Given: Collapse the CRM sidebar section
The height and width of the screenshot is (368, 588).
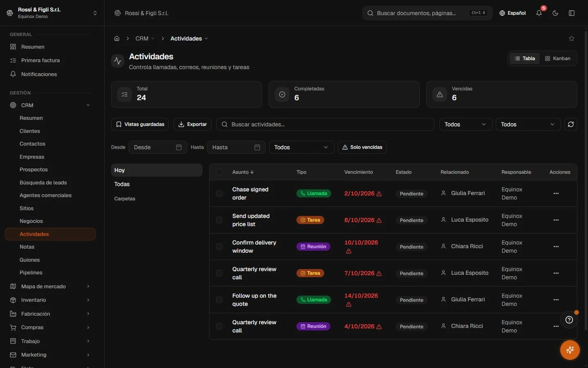Looking at the screenshot, I should 88,105.
